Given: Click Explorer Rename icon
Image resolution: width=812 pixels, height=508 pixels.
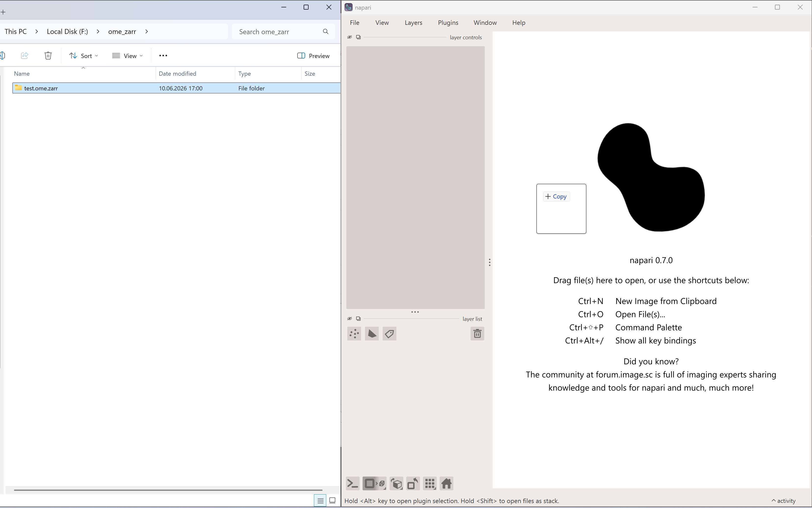Looking at the screenshot, I should click(x=3, y=56).
